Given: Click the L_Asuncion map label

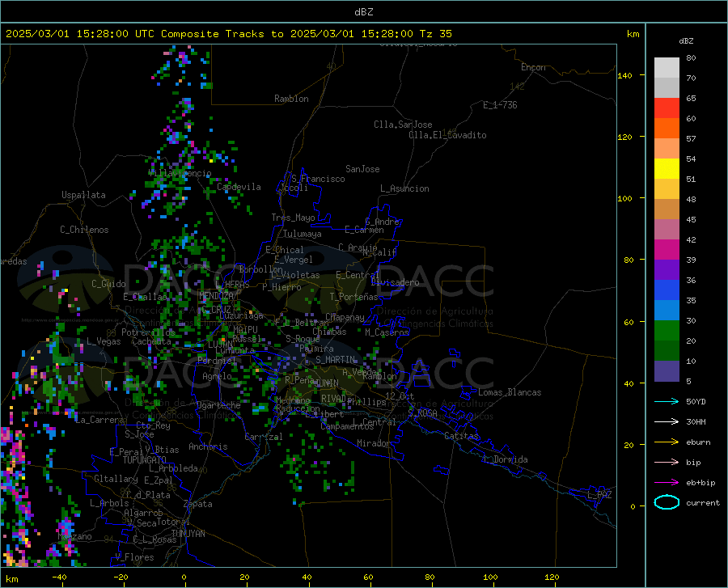Looking at the screenshot, I should click(x=404, y=188).
